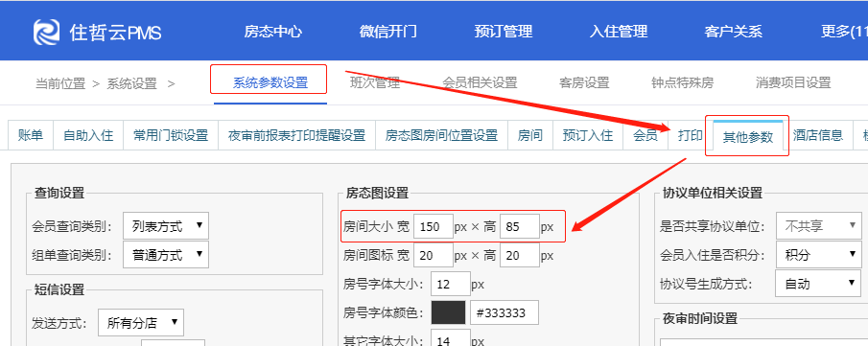The image size is (868, 346).
Task: Open 入住管理 in top navigation
Action: [x=619, y=32]
